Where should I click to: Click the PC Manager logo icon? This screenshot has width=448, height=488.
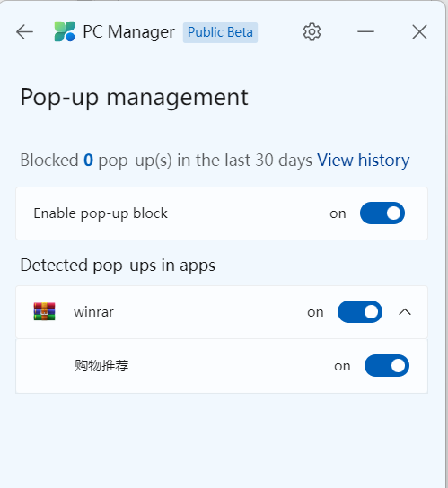coord(65,31)
